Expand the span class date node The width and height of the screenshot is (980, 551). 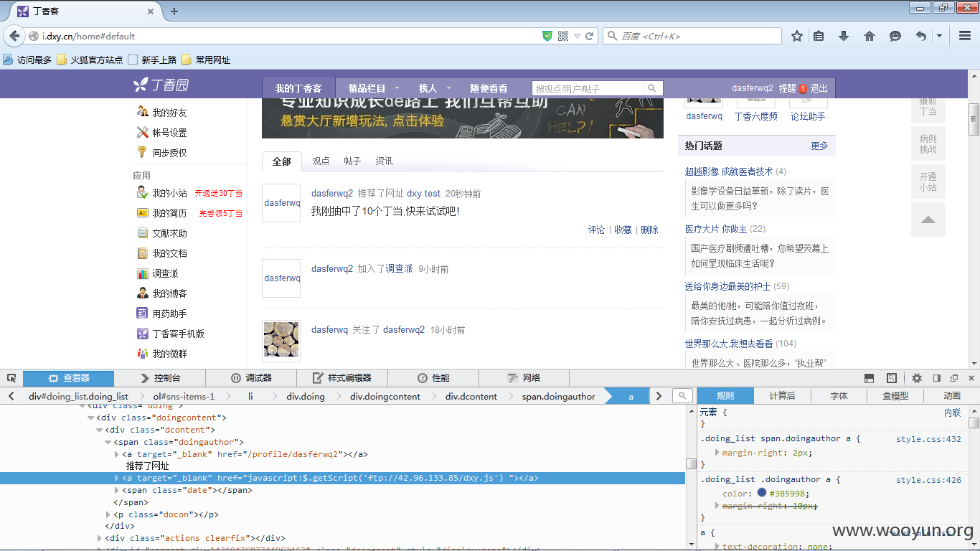(117, 490)
